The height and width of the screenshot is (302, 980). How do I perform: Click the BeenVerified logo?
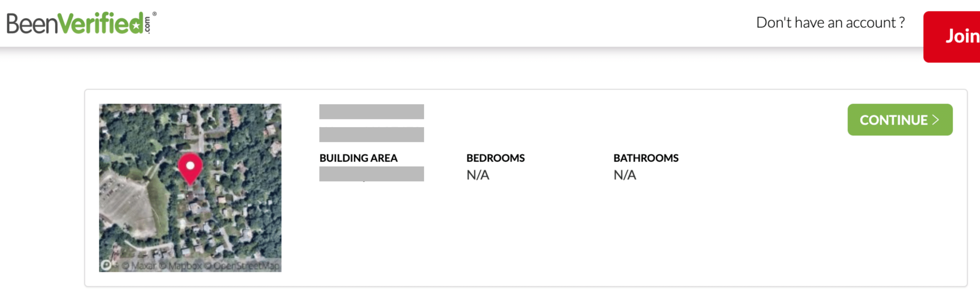tap(81, 23)
